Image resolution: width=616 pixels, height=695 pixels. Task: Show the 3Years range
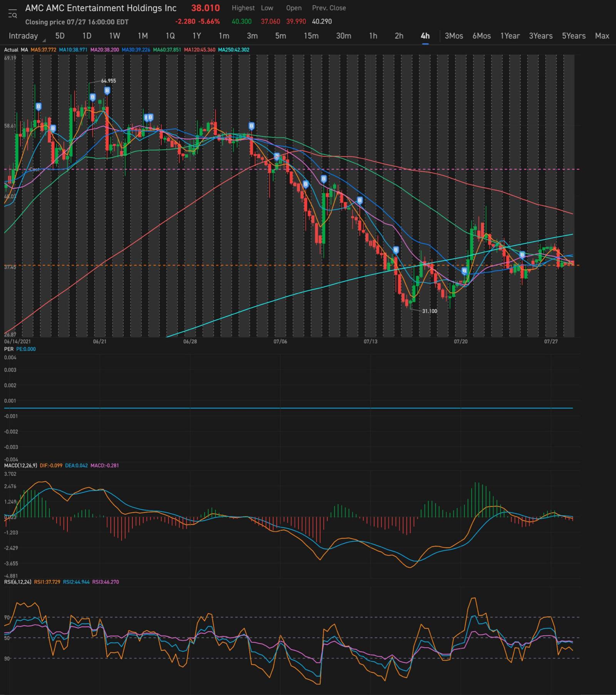click(x=541, y=36)
